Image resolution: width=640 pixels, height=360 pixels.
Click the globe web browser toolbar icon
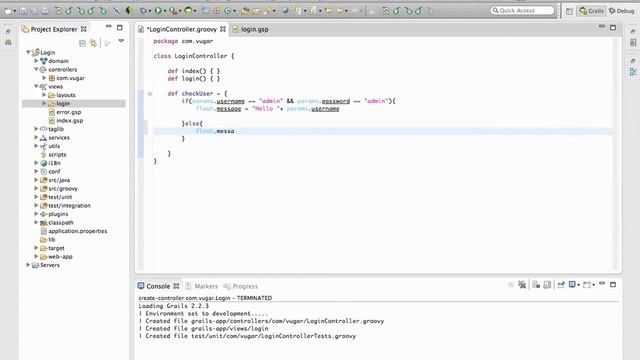point(285,11)
